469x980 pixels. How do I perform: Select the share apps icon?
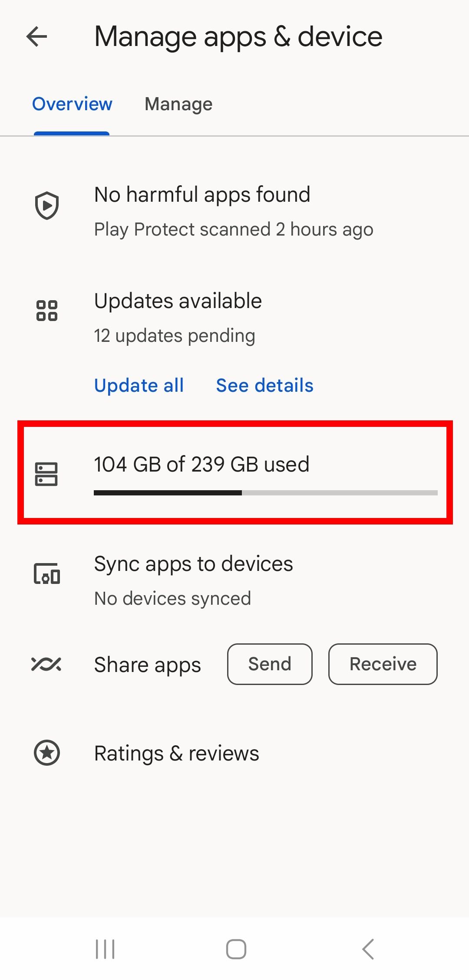[46, 664]
